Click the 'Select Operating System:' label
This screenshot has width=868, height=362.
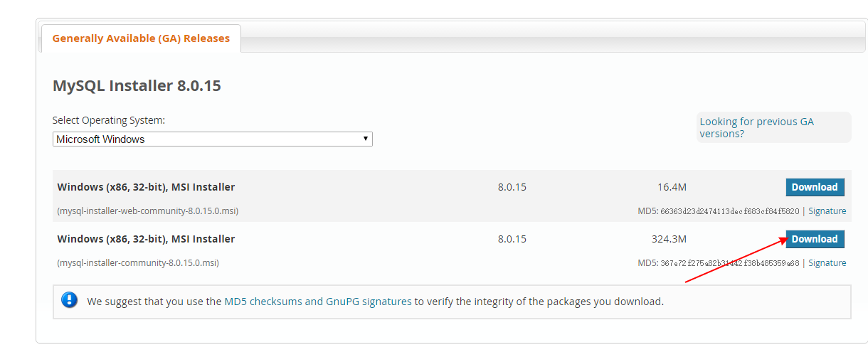(109, 120)
